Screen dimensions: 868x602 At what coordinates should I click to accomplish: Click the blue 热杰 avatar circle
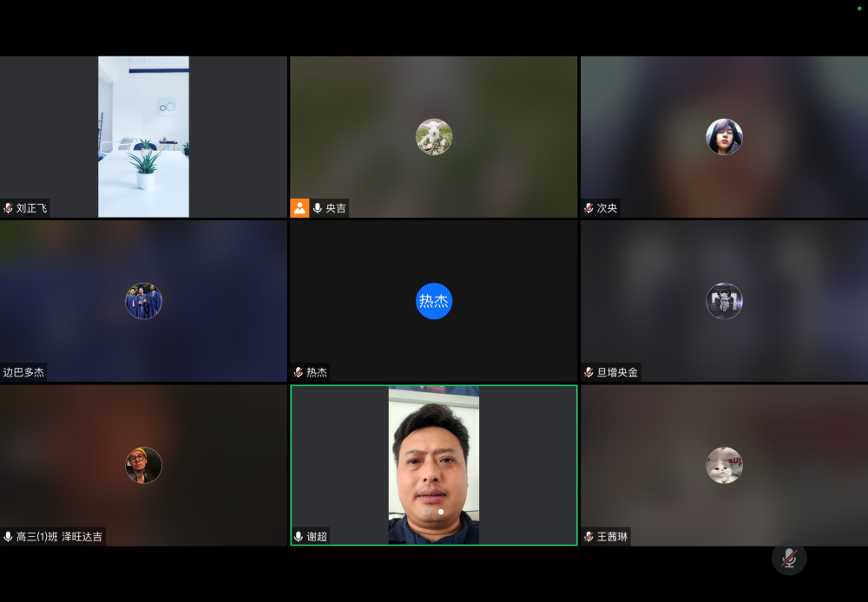[434, 301]
